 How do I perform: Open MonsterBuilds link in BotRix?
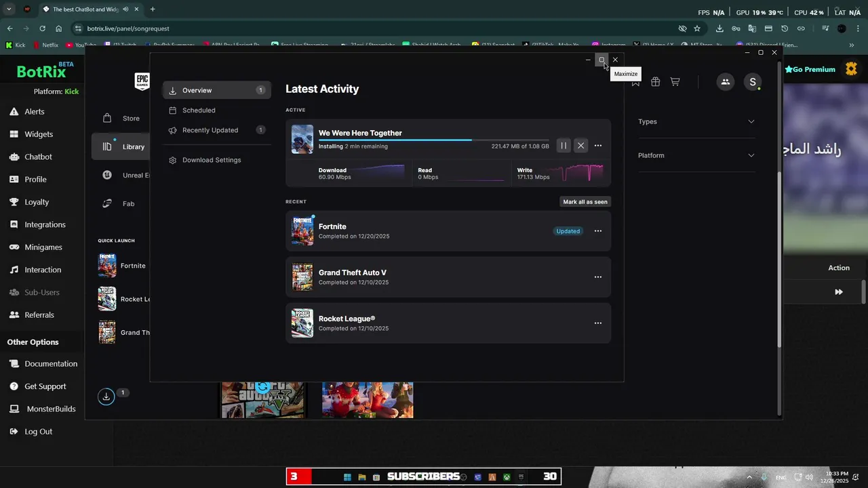pos(51,409)
